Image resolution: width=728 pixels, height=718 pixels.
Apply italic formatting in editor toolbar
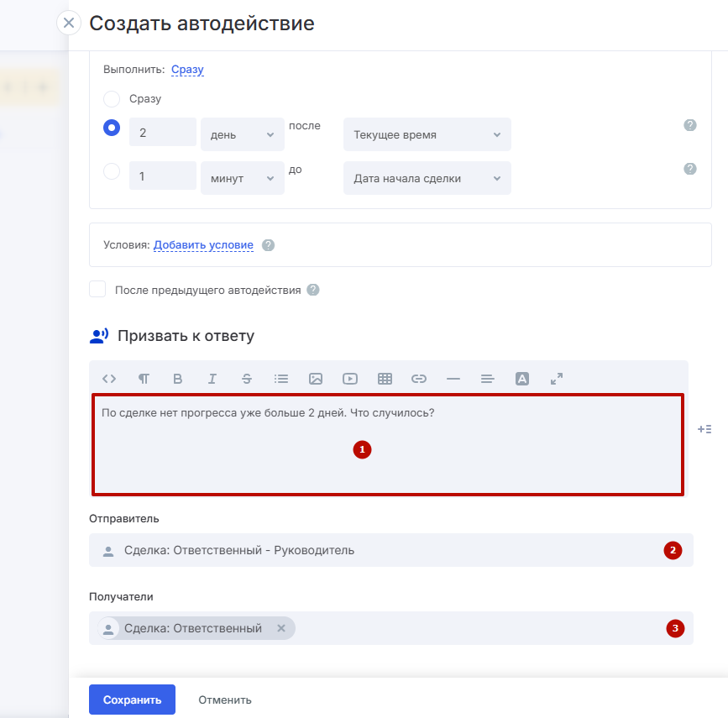pos(212,379)
